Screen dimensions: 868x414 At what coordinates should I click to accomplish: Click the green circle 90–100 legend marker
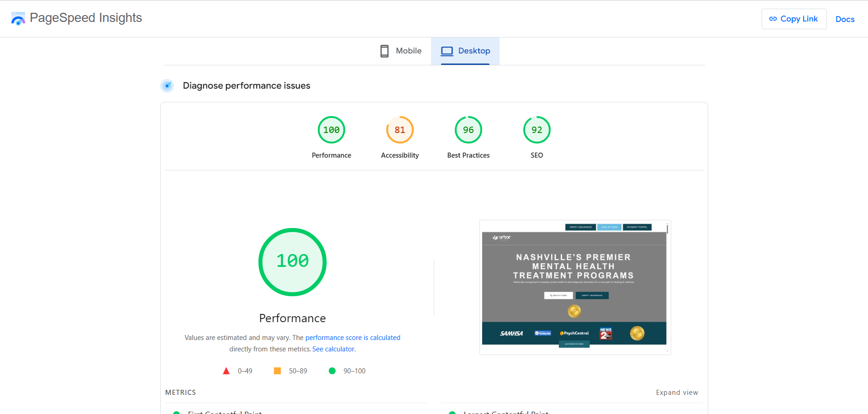pos(332,371)
